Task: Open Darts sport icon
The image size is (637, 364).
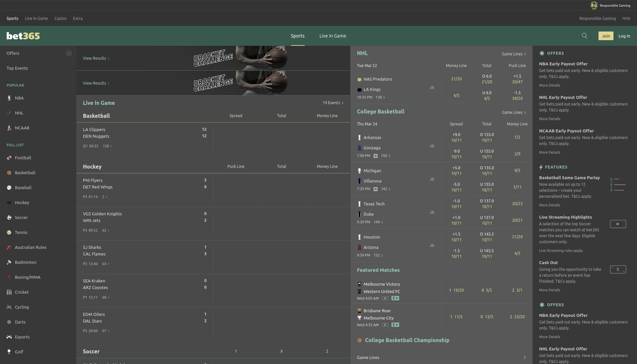Action: 9,322
